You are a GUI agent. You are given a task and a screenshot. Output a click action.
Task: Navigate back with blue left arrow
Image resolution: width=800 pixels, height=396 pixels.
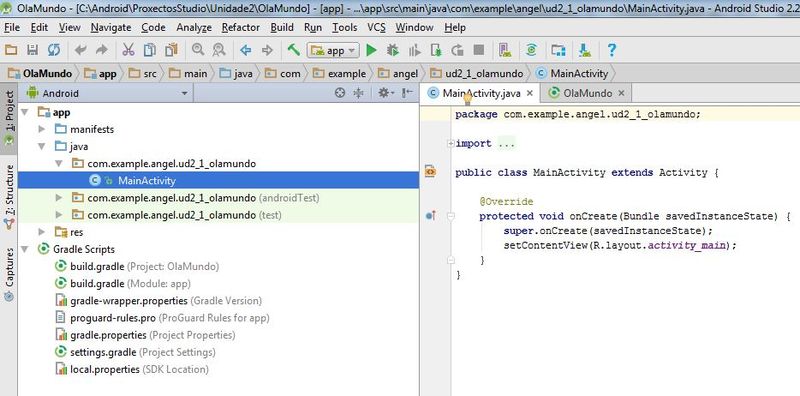point(246,50)
